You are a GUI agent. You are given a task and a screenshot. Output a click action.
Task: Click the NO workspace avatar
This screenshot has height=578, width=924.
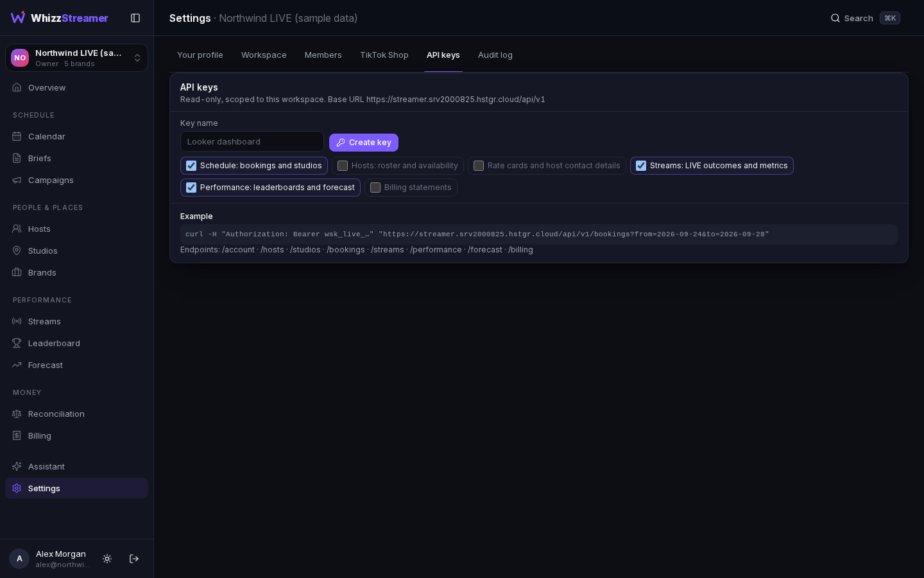pos(20,58)
